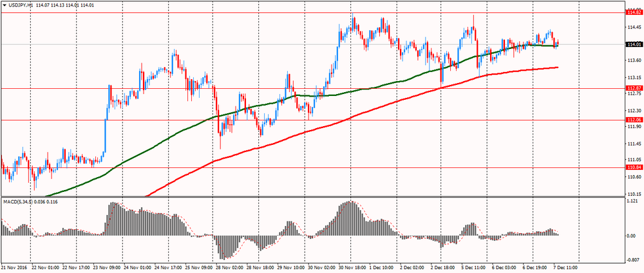Click the 0.00 MACD scale value
This screenshot has height=273, width=644.
(631, 236)
